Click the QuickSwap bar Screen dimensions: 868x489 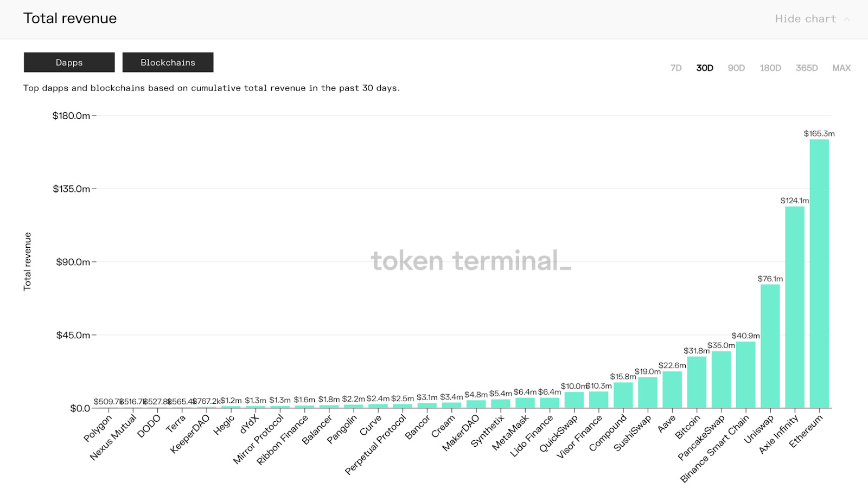point(574,400)
